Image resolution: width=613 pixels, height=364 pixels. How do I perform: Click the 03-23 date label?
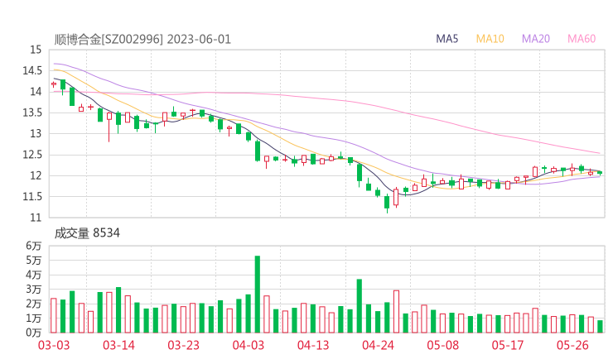point(183,345)
